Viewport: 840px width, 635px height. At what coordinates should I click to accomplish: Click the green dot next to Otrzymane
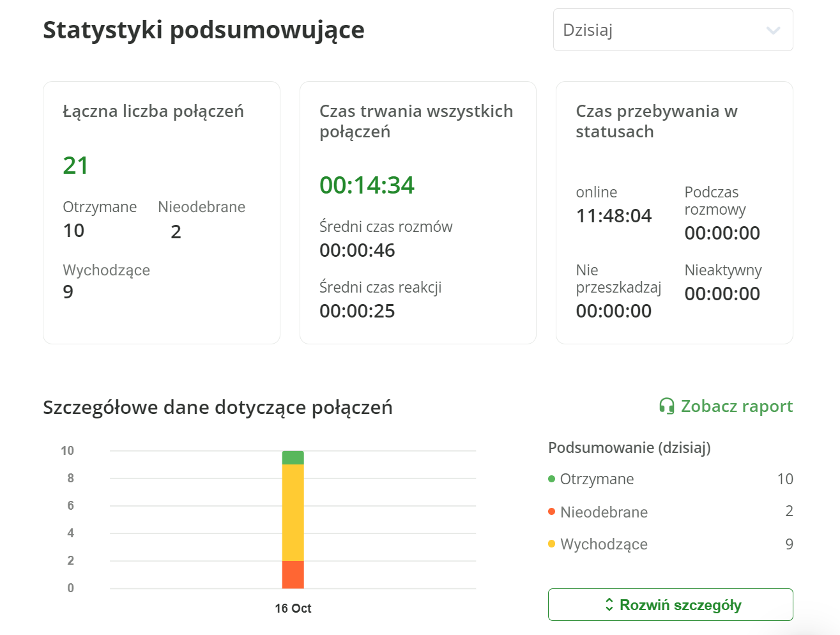pyautogui.click(x=553, y=479)
